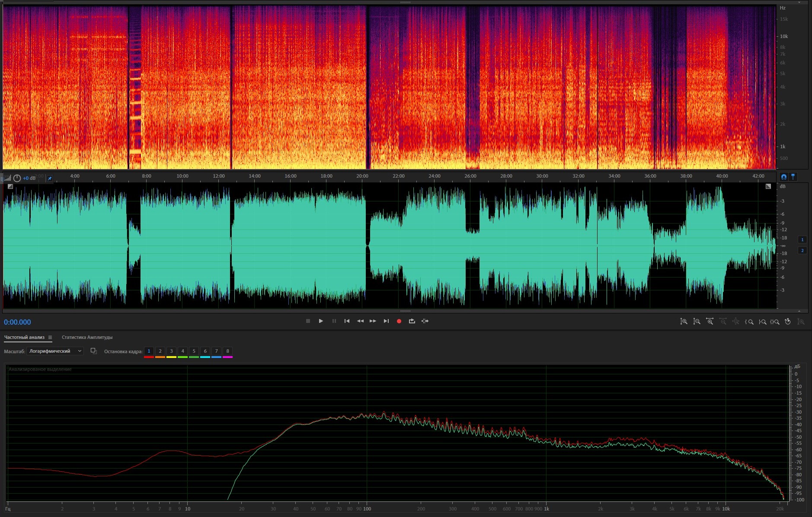The width and height of the screenshot is (812, 517).
Task: Zoom to selection in-point icon
Action: pos(749,322)
